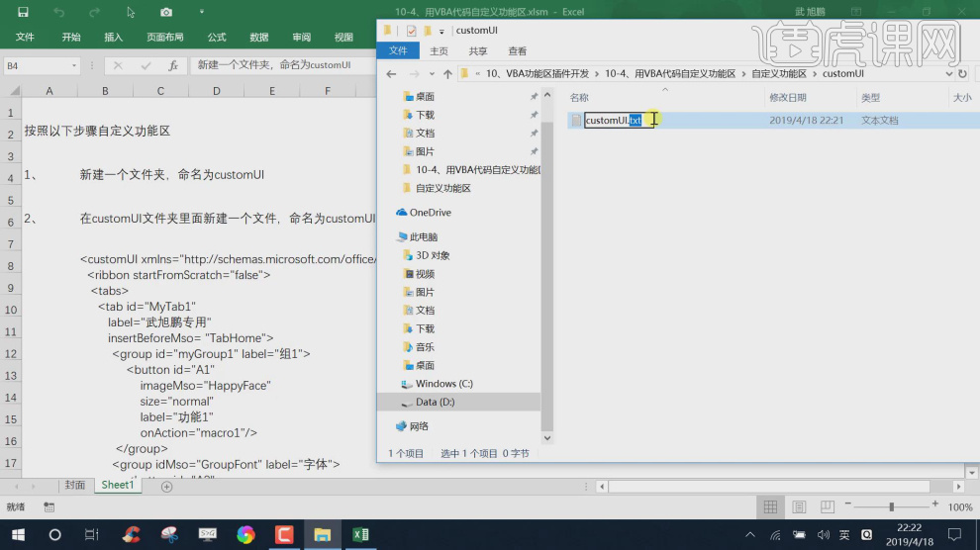Switch to Page Layout view icon
The image size is (980, 550).
tap(799, 506)
